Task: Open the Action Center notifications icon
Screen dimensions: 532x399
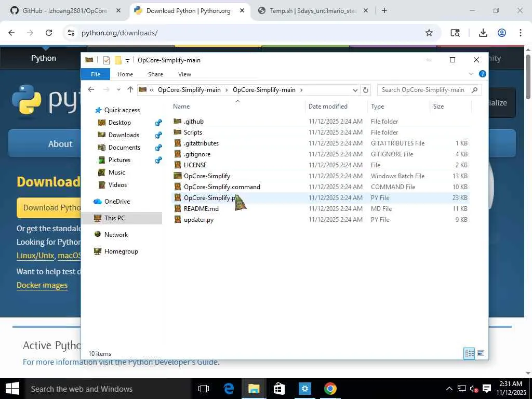Action: click(x=486, y=389)
